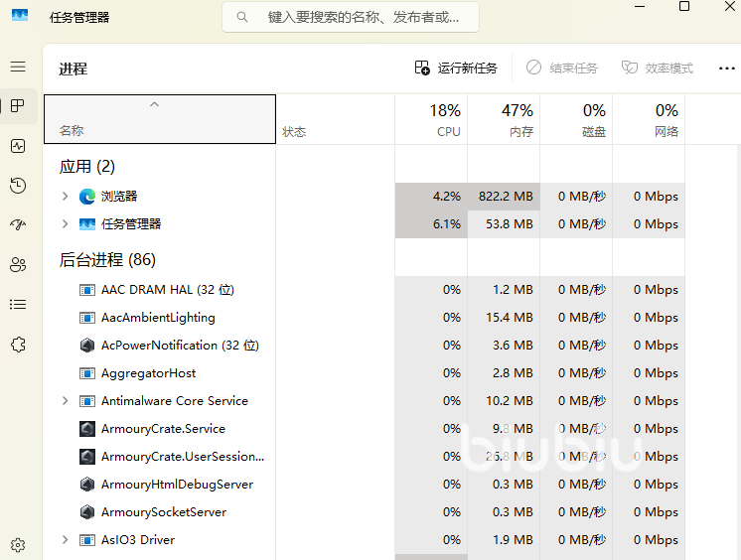This screenshot has width=741, height=560.
Task: Open the hamburger navigation menu
Action: point(18,67)
